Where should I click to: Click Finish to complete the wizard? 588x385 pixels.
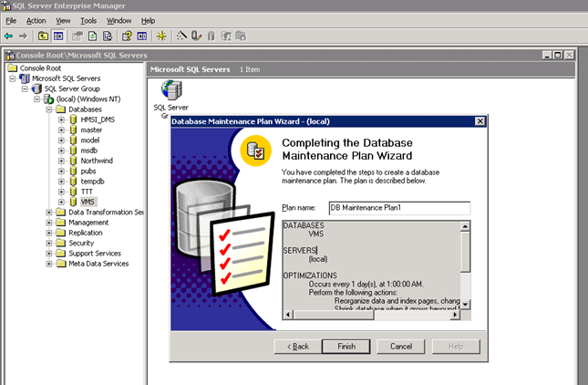point(346,347)
